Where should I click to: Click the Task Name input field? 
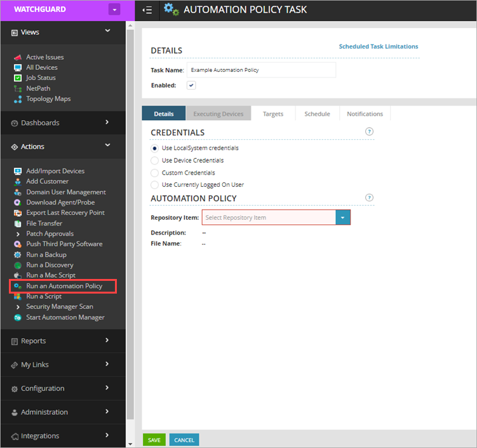point(261,70)
